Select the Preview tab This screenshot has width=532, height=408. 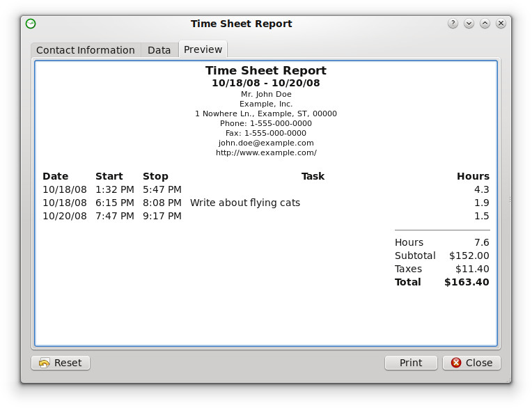[203, 49]
